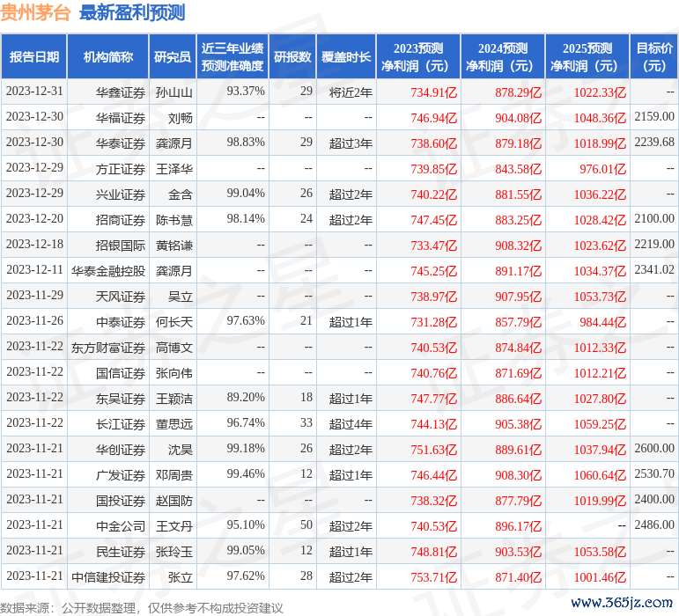Click the researcher name 董思远

[x=174, y=424]
